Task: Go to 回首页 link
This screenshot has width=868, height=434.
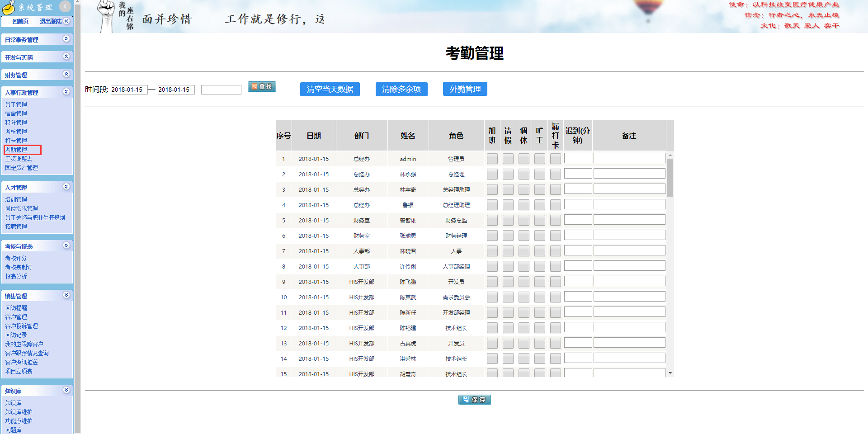Action: tap(20, 21)
